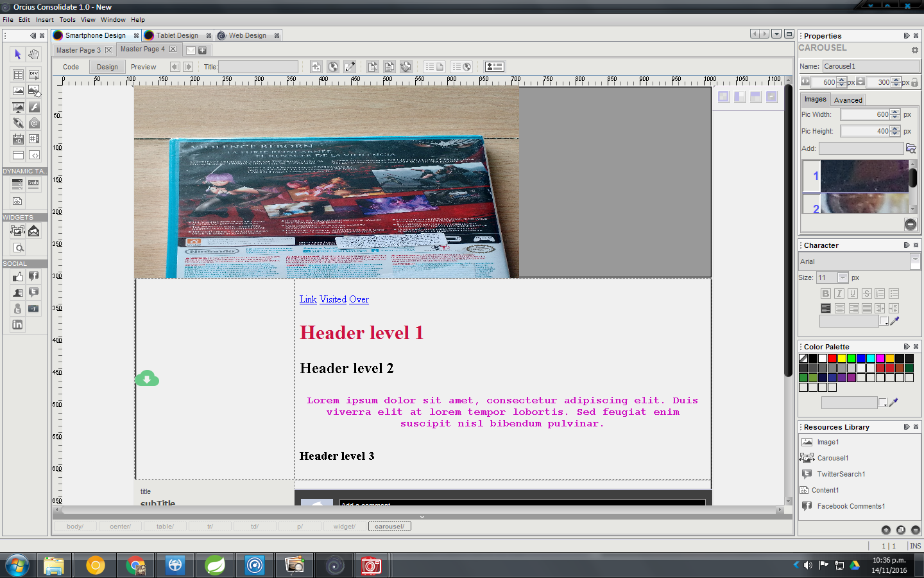Choose the Flash object tool
Image resolution: width=924 pixels, height=578 pixels.
point(34,107)
